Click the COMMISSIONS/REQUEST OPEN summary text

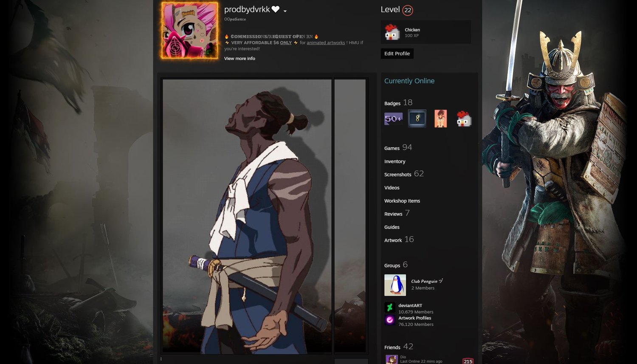coord(271,37)
